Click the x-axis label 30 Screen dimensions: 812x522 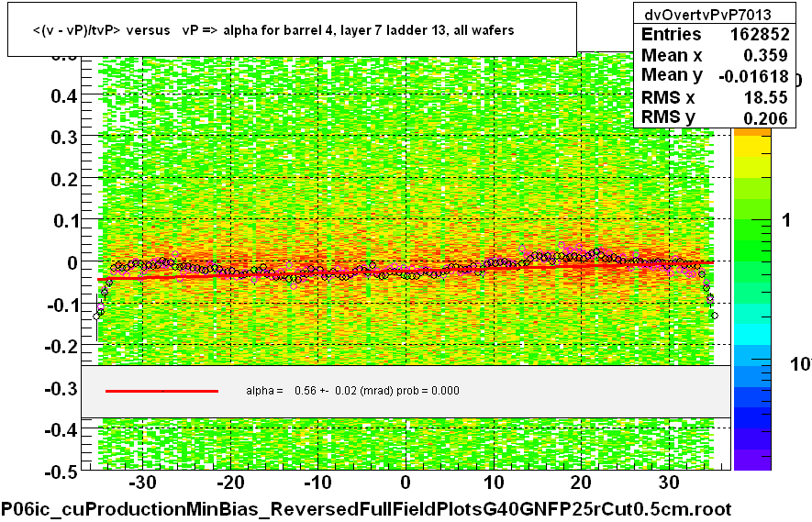coord(669,483)
